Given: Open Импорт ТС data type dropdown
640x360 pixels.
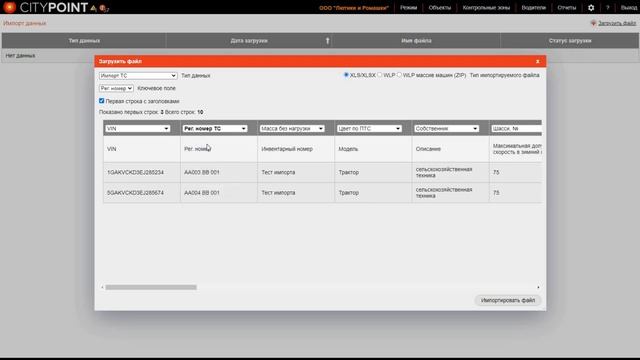Looking at the screenshot, I should tap(138, 76).
